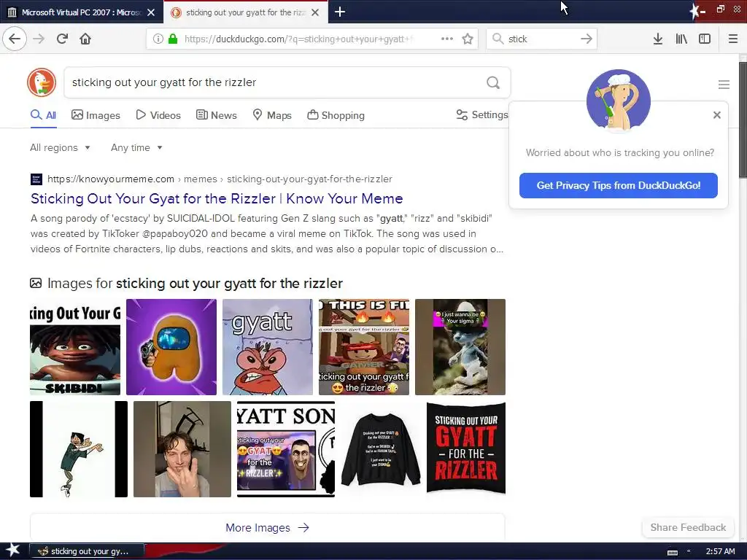Select the All search tab
This screenshot has height=560, width=747.
point(43,115)
